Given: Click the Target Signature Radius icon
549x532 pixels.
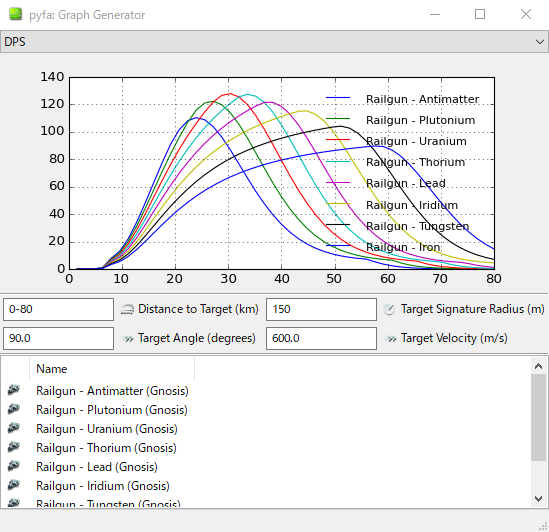Looking at the screenshot, I should 389,309.
